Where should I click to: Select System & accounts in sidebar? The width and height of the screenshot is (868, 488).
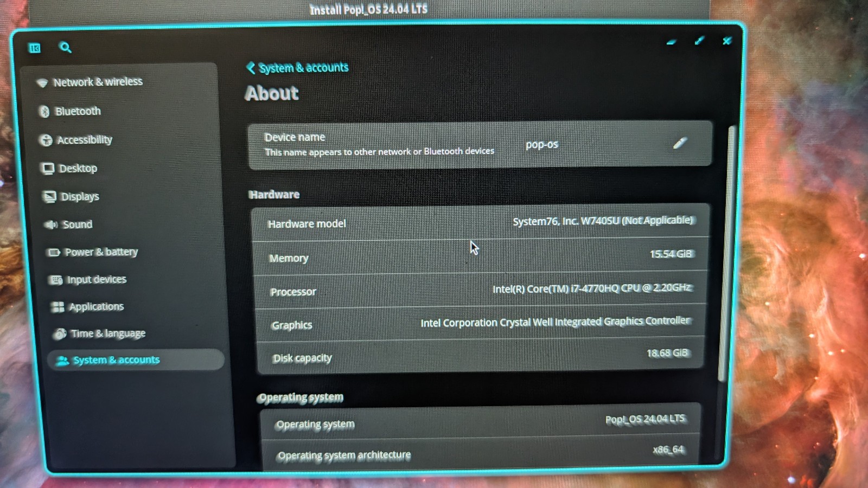[x=136, y=360]
